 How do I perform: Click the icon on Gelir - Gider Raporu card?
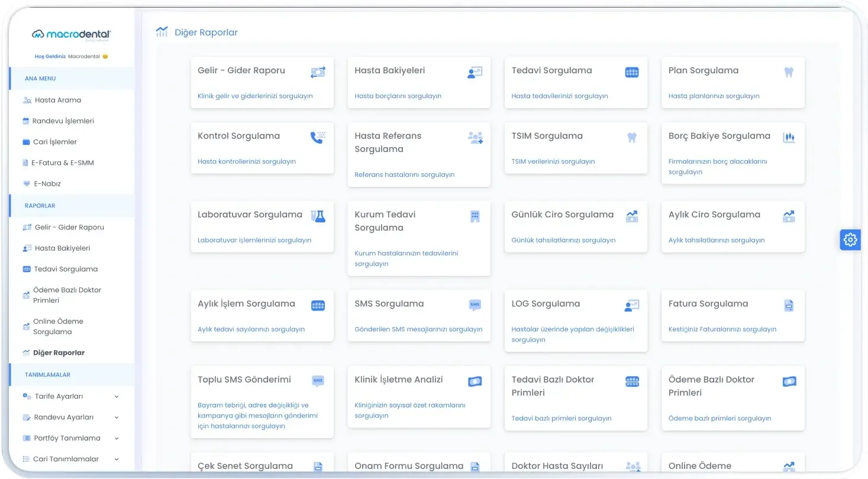pos(318,72)
